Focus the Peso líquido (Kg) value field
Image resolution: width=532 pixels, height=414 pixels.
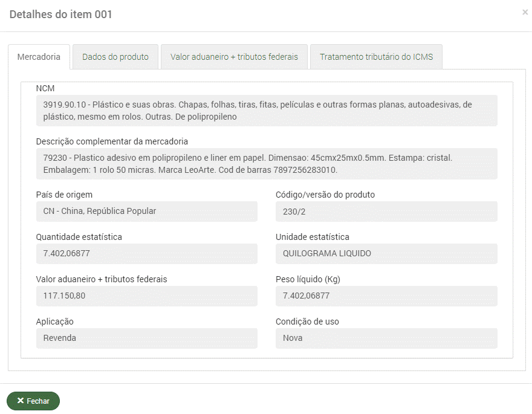pos(386,296)
